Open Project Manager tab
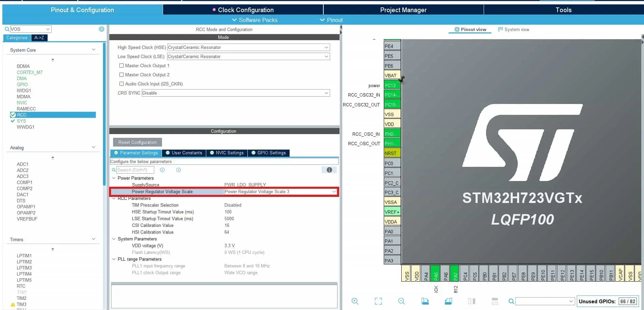Screen dimensions: 644x310 403,10
